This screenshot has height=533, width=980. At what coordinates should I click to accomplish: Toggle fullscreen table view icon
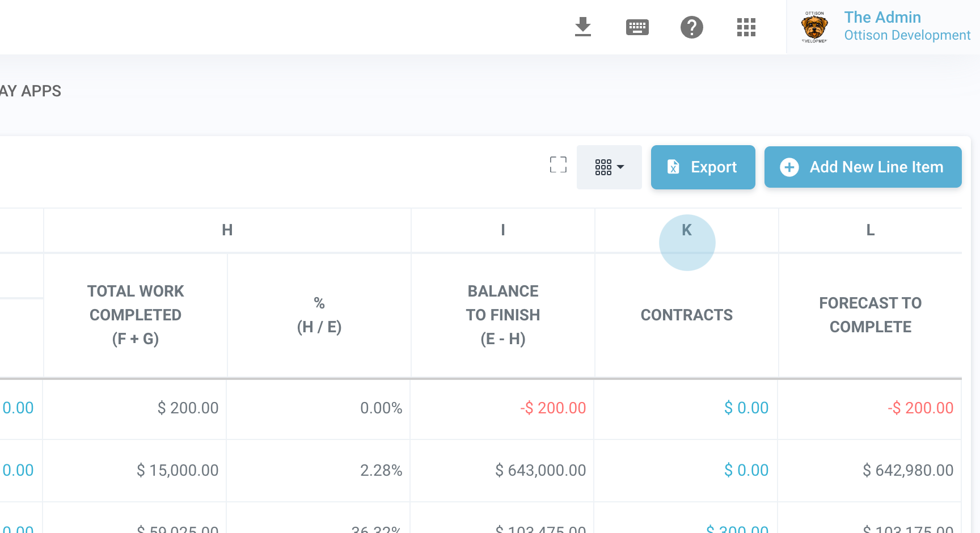coord(558,165)
